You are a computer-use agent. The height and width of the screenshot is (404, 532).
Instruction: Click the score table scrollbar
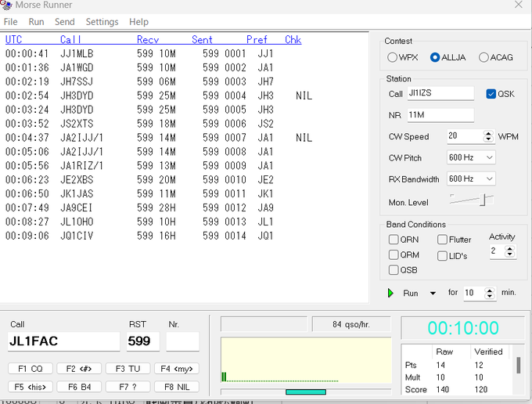tap(519, 366)
